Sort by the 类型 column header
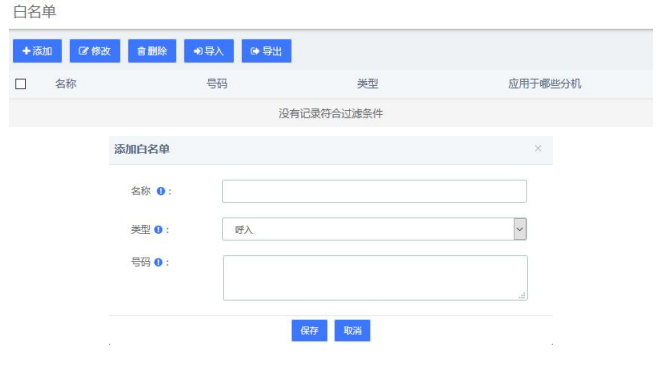 tap(367, 84)
